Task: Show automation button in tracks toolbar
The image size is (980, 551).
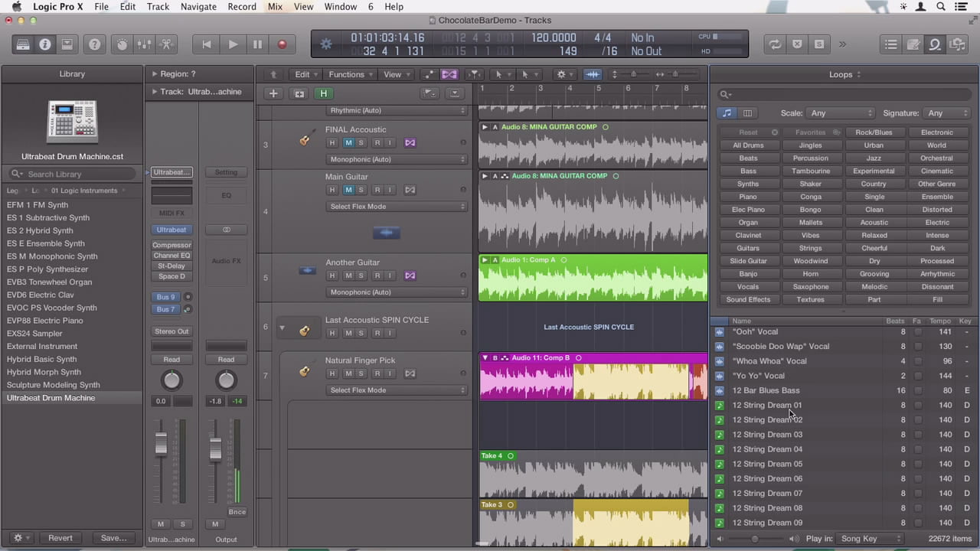Action: 429,74
